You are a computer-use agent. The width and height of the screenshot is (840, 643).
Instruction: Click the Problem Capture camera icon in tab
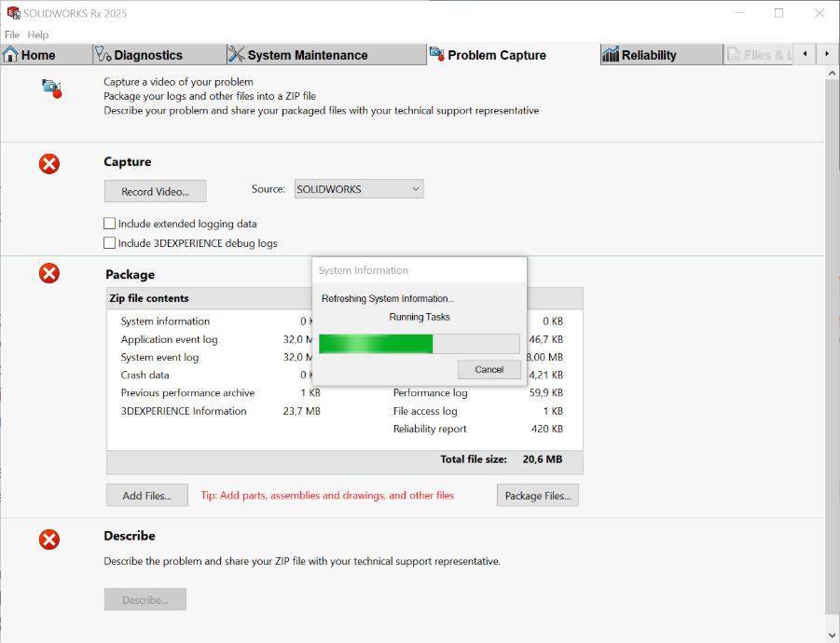tap(436, 55)
